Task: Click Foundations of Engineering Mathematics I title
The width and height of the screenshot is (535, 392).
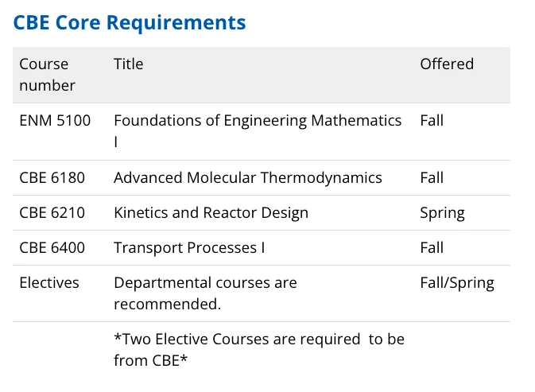Action: coord(258,131)
